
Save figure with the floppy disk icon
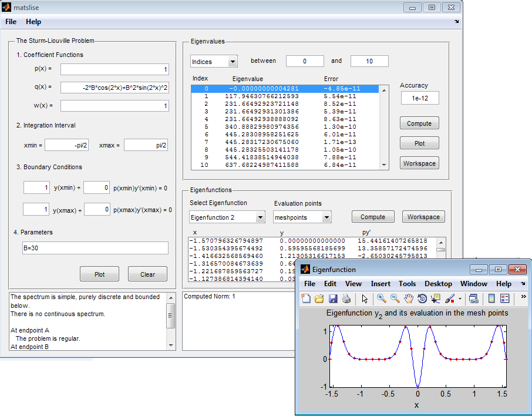pyautogui.click(x=333, y=298)
